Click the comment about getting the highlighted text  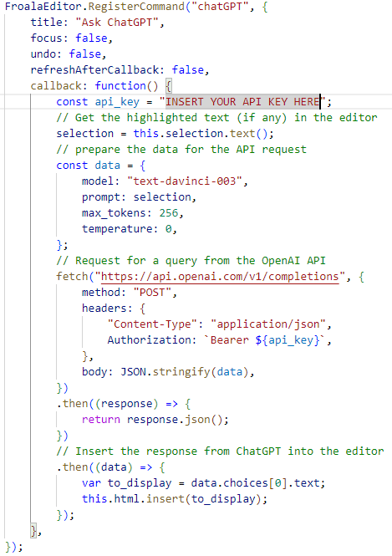pyautogui.click(x=217, y=118)
